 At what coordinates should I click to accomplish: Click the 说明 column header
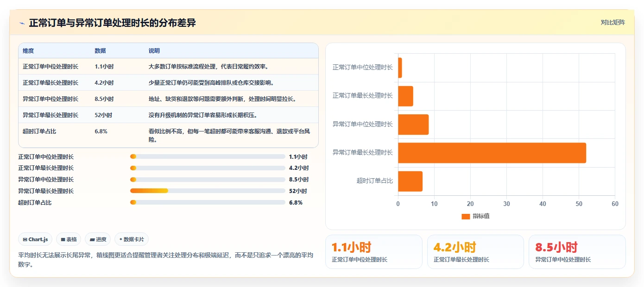pos(154,51)
